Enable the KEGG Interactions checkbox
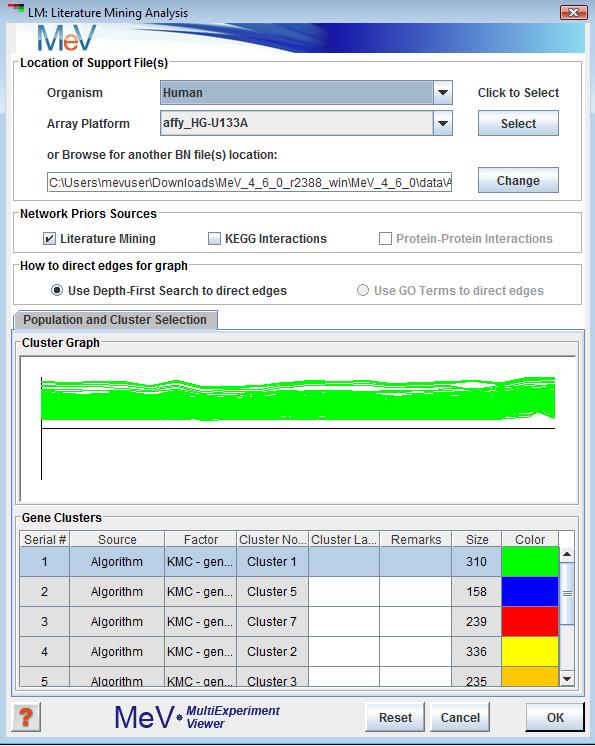Viewport: 595px width, 746px height. coord(215,238)
